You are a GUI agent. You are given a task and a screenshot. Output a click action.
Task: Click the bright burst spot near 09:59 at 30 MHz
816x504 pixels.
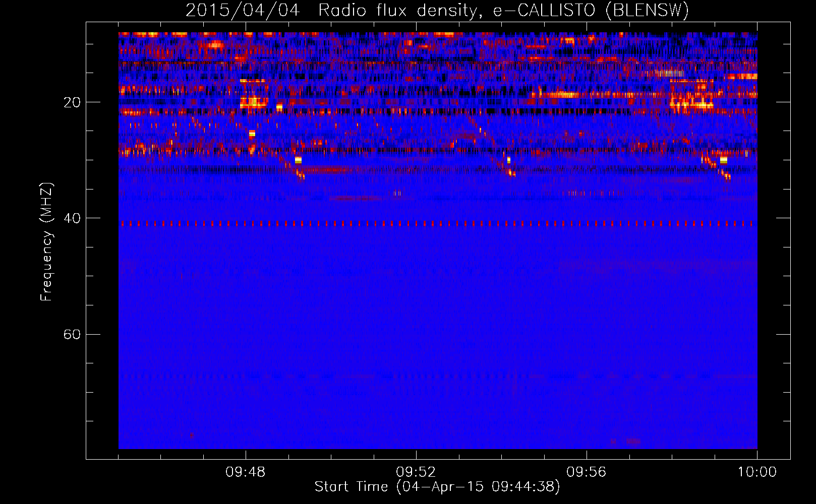tap(723, 160)
